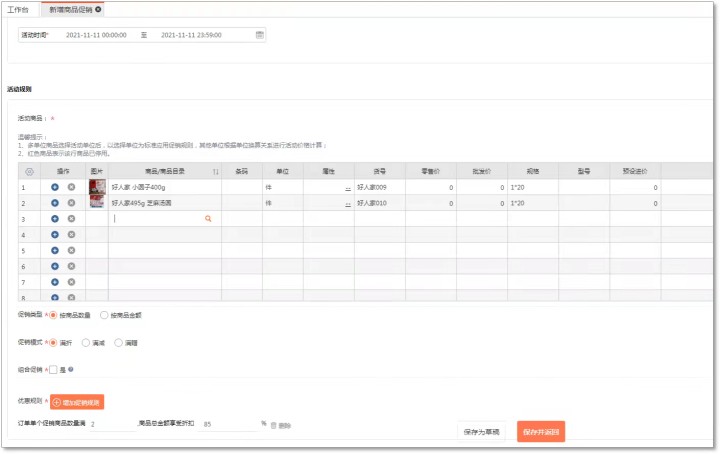Select the 满减 promotion mode
The height and width of the screenshot is (454, 720).
pyautogui.click(x=85, y=342)
